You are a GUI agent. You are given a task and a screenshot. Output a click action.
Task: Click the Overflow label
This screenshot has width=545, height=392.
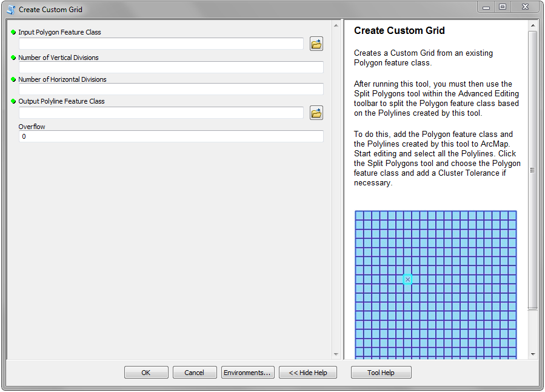pos(32,127)
